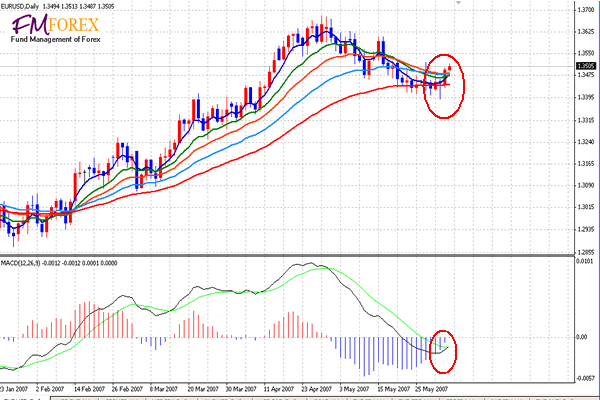This screenshot has height=400, width=600.
Task: Click the 1.3395 price scale value
Action: pos(586,98)
